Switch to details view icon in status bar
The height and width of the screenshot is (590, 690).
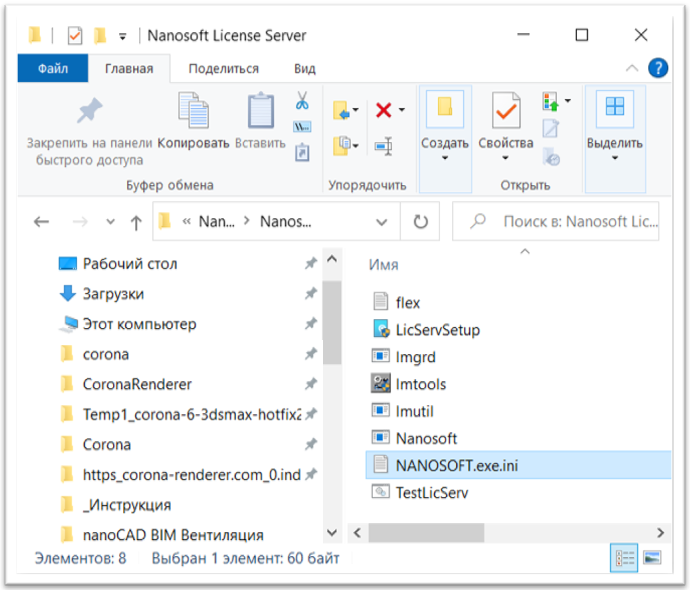click(x=624, y=558)
